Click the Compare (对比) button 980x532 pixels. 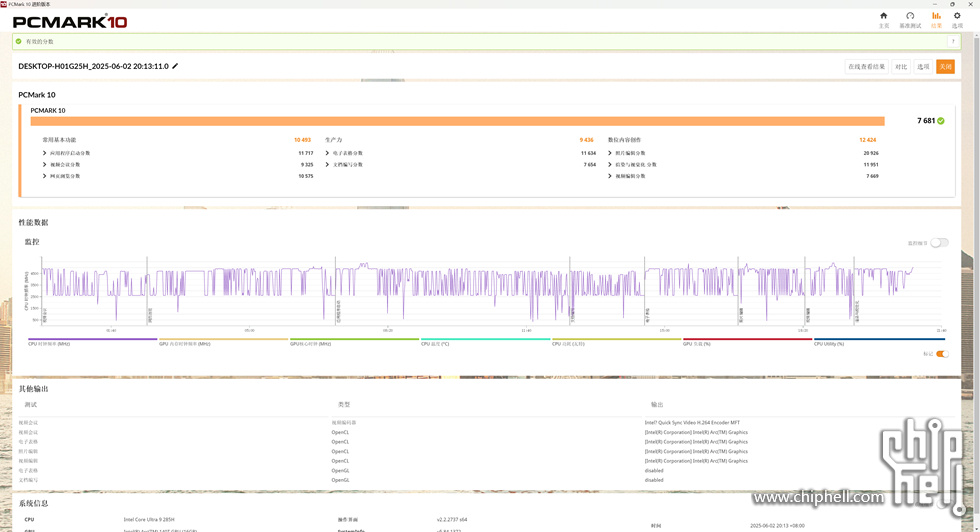[x=901, y=66]
